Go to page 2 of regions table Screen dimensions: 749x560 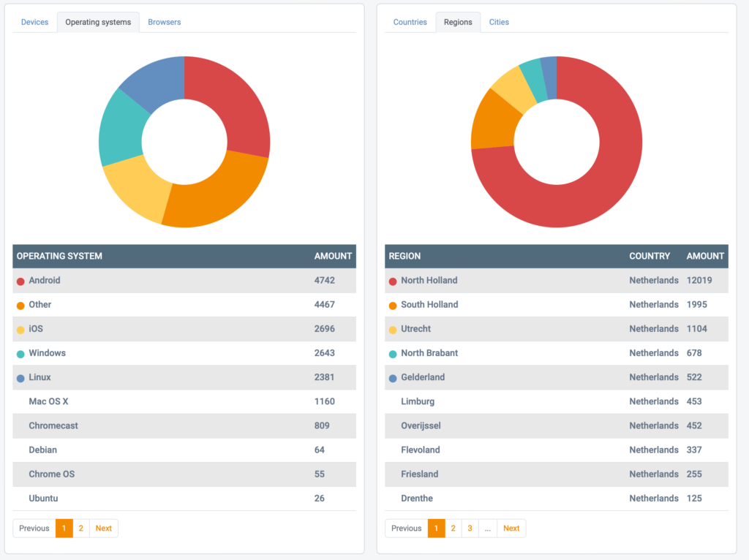point(453,528)
